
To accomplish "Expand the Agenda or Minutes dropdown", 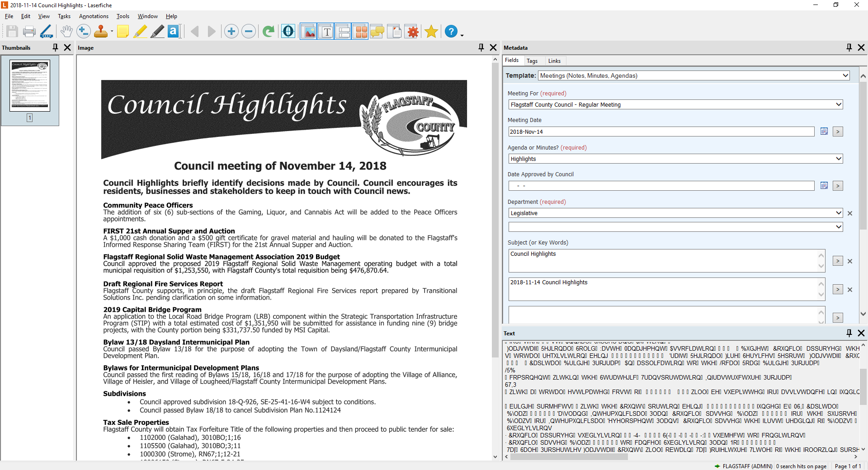I will [839, 159].
